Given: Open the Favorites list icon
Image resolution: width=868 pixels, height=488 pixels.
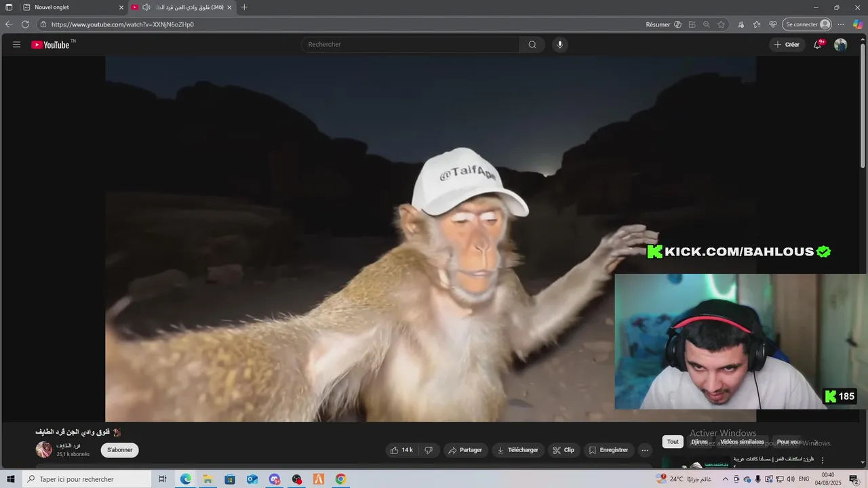Looking at the screenshot, I should tap(756, 24).
